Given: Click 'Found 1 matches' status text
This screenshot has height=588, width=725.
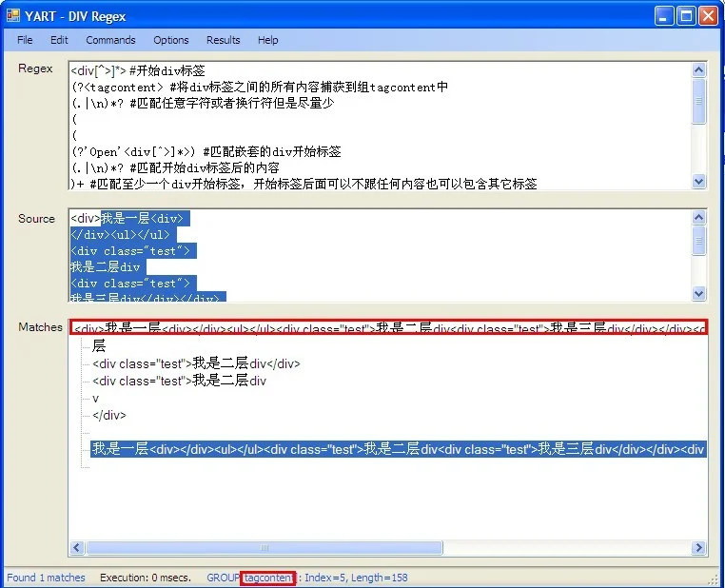Looking at the screenshot, I should [46, 578].
